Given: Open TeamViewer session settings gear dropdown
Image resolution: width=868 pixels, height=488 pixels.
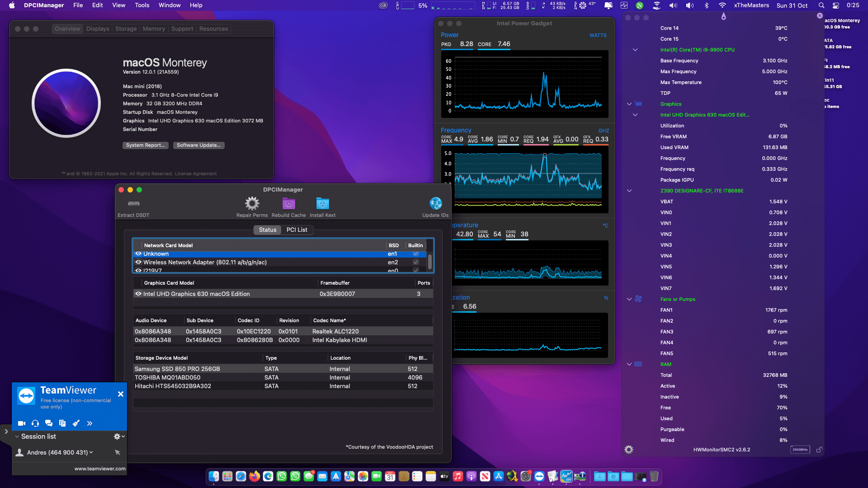Looking at the screenshot, I should (x=119, y=436).
